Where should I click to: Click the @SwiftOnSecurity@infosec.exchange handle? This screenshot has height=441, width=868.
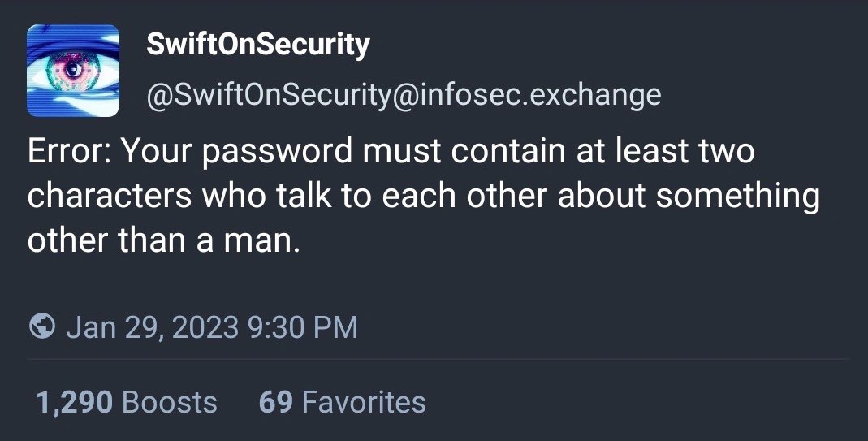point(404,95)
